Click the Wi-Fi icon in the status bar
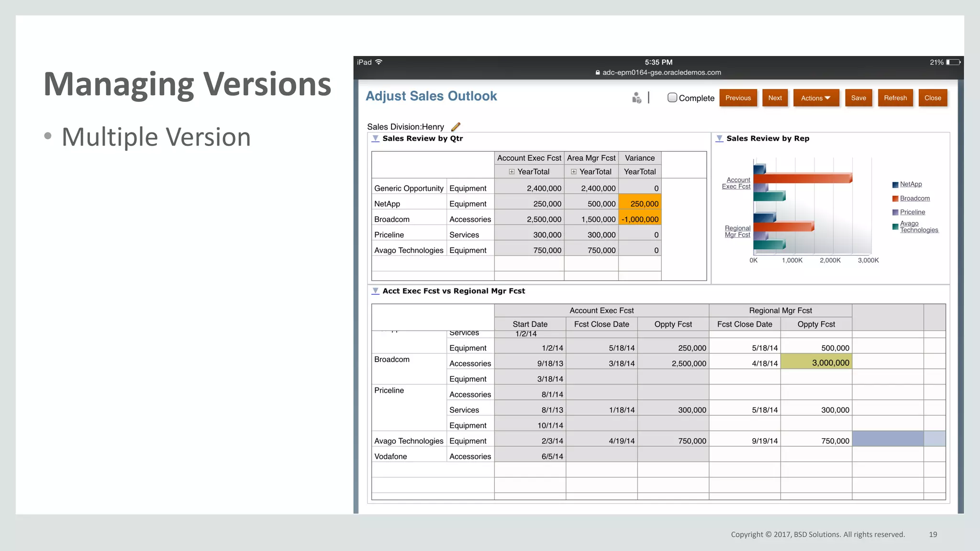The width and height of the screenshot is (980, 551). click(379, 62)
